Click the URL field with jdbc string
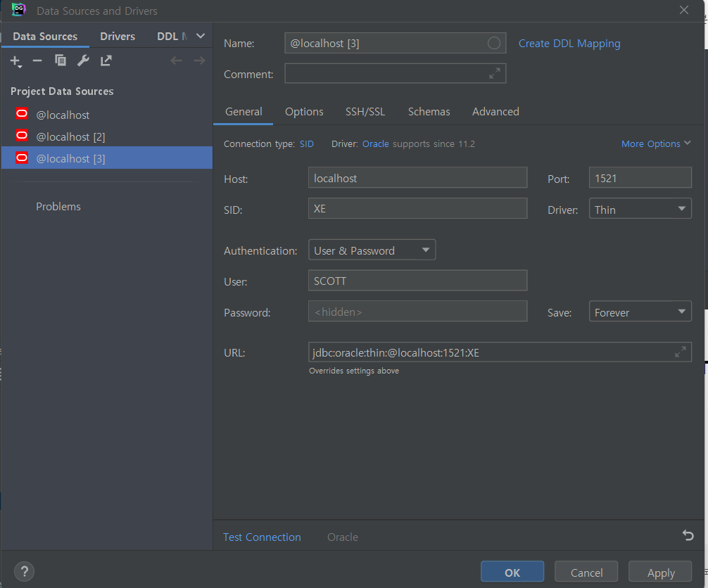 pyautogui.click(x=500, y=352)
